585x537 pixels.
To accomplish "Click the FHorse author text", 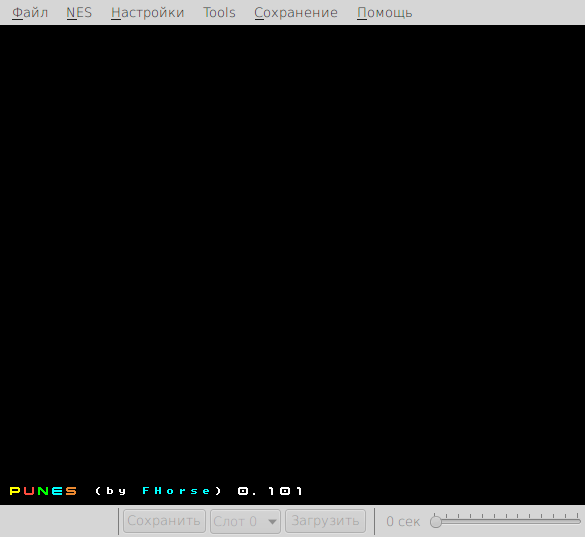I will coord(176,491).
